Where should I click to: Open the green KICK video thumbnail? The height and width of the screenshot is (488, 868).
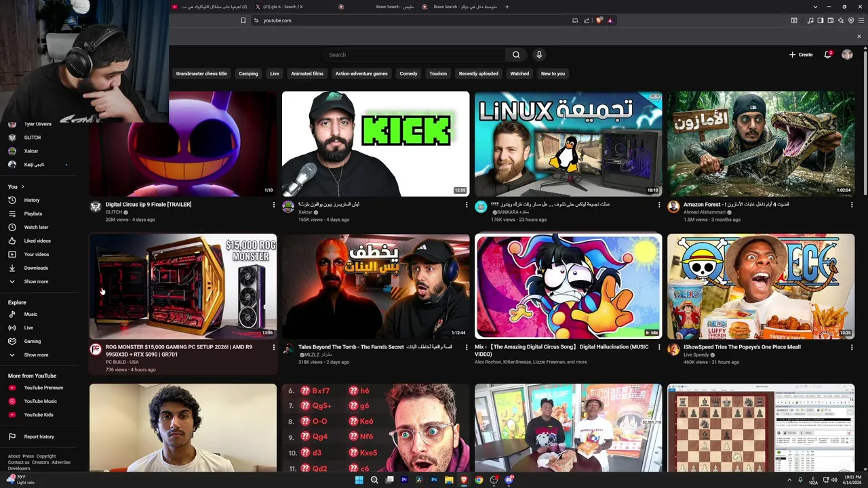(376, 144)
